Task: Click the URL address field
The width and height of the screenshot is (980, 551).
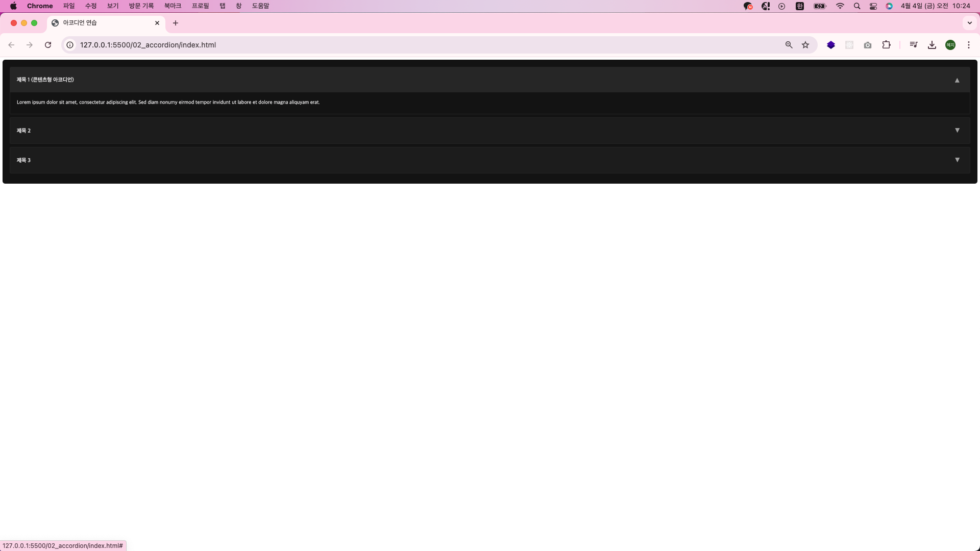Action: coord(408,45)
